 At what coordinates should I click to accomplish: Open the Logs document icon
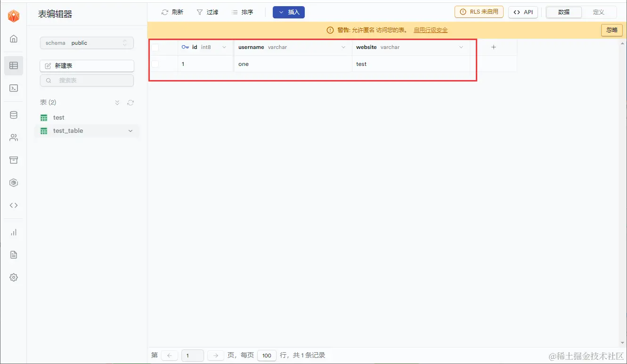pyautogui.click(x=14, y=255)
